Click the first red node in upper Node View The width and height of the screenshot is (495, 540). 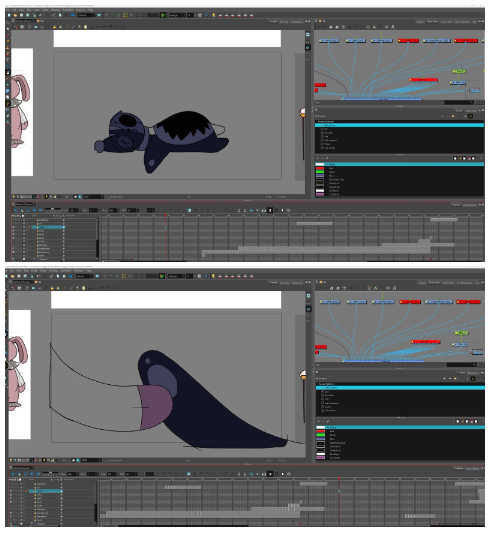[x=408, y=41]
